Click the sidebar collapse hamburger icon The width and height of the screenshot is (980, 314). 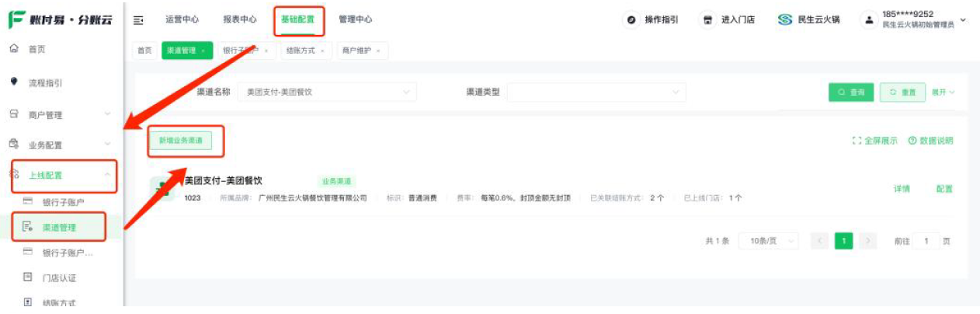click(138, 20)
